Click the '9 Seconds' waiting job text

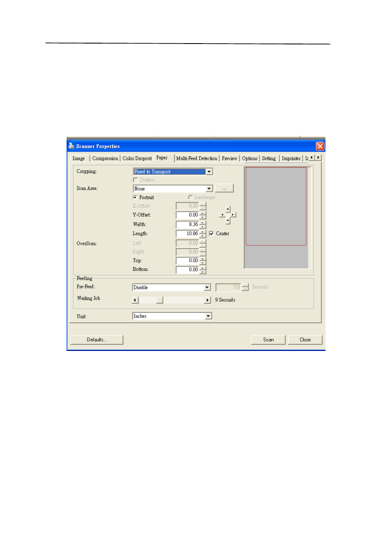click(225, 300)
